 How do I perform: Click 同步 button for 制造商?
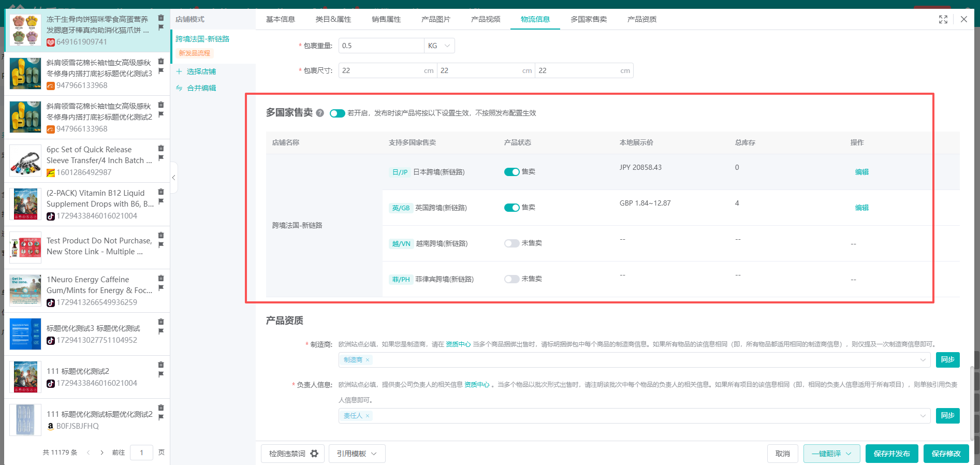coord(948,360)
